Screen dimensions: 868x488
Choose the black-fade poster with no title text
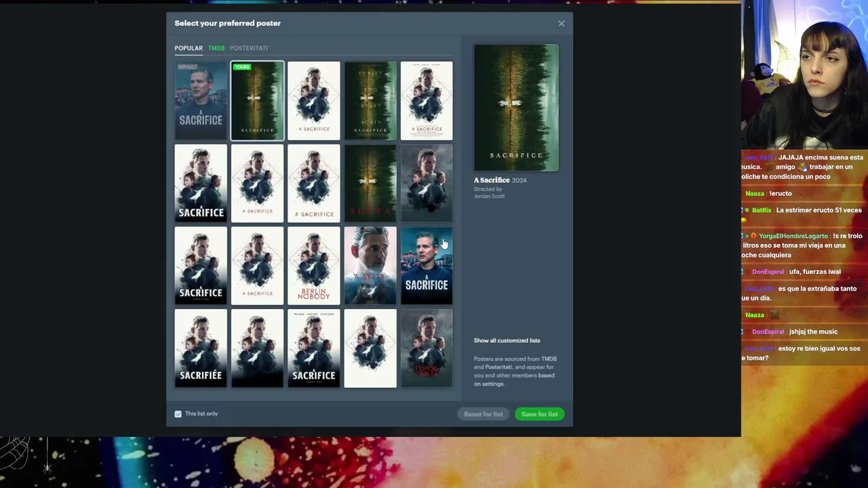(257, 348)
